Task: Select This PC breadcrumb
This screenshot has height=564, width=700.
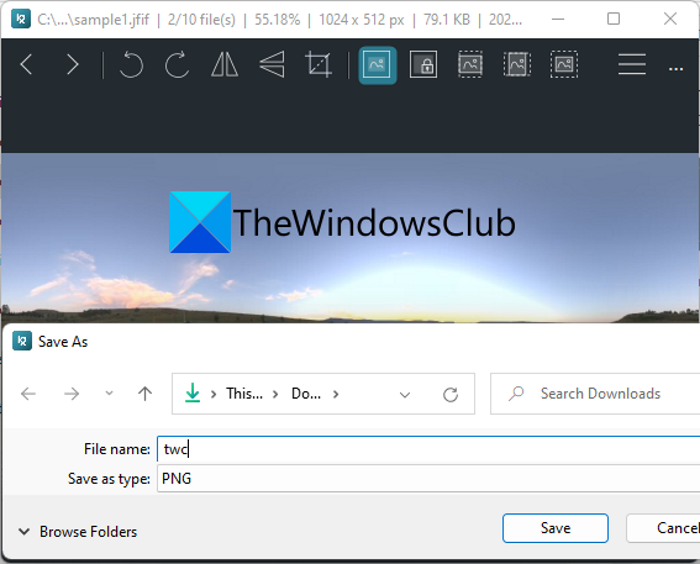Action: point(244,393)
